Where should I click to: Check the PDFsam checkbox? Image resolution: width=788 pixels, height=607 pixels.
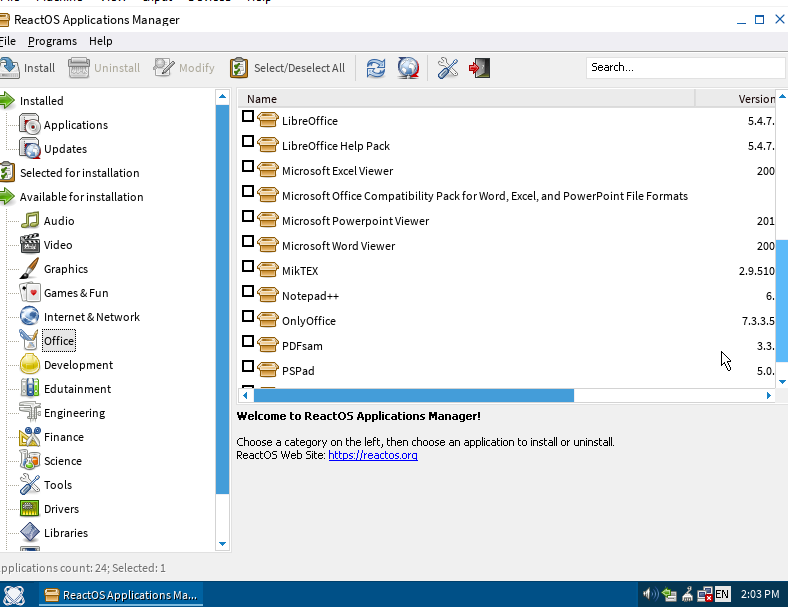(248, 342)
